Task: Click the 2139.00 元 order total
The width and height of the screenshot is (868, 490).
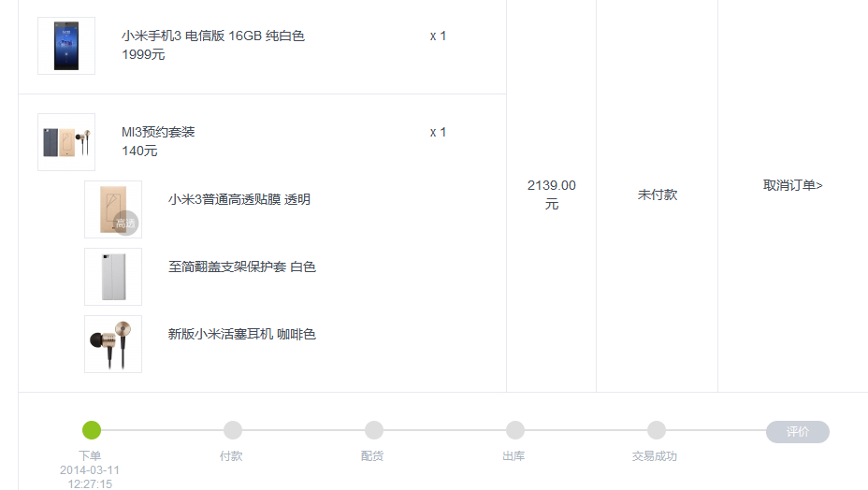Action: pos(551,195)
